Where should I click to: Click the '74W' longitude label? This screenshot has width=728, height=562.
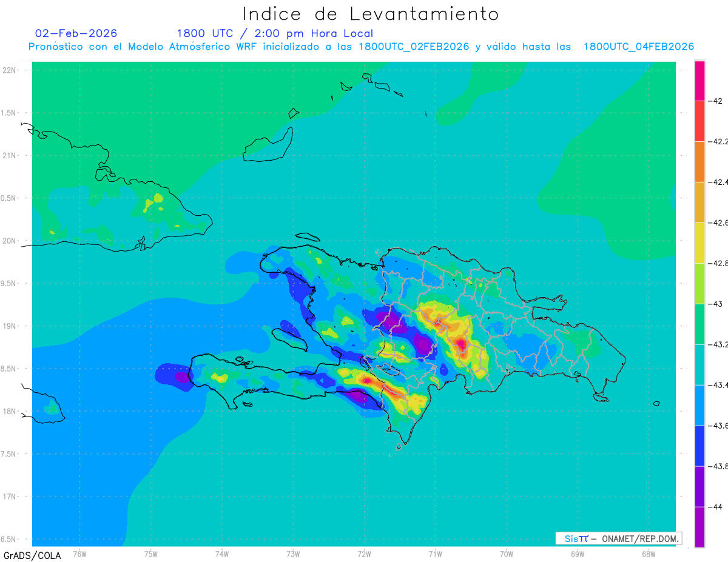[222, 553]
